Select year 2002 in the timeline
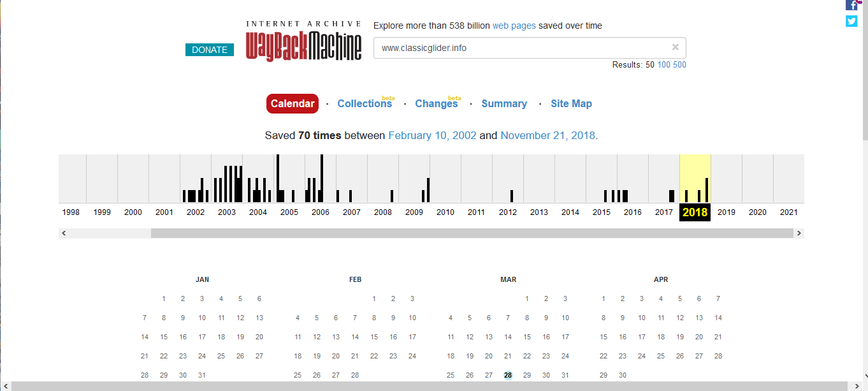This screenshot has width=868, height=391. pyautogui.click(x=196, y=212)
